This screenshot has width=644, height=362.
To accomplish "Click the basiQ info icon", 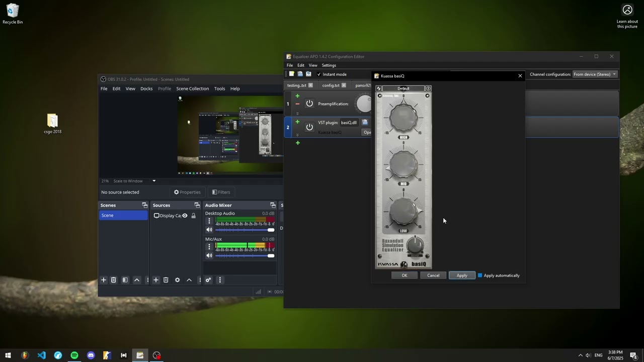I will click(428, 88).
